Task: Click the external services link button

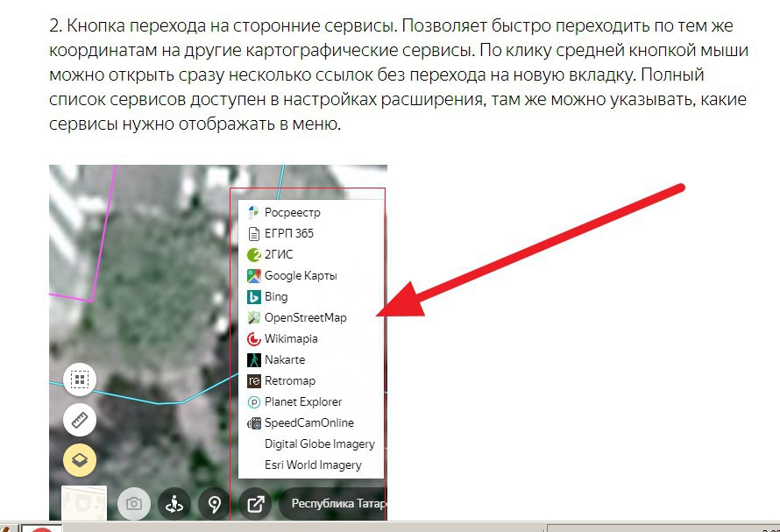Action: point(255,504)
